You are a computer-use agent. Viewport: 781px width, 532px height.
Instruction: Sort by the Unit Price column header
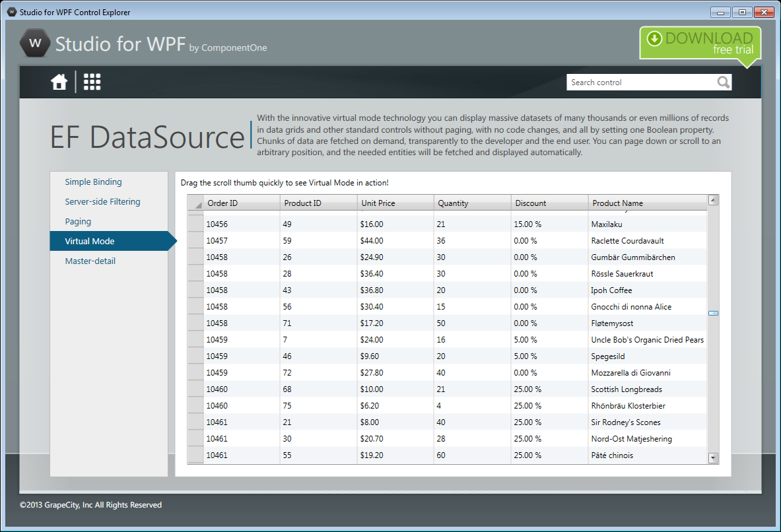(396, 203)
